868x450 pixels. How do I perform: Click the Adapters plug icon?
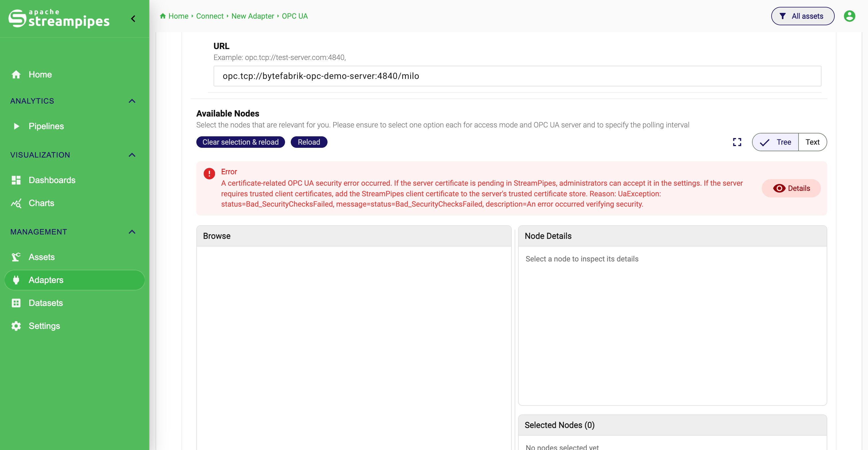click(x=16, y=280)
